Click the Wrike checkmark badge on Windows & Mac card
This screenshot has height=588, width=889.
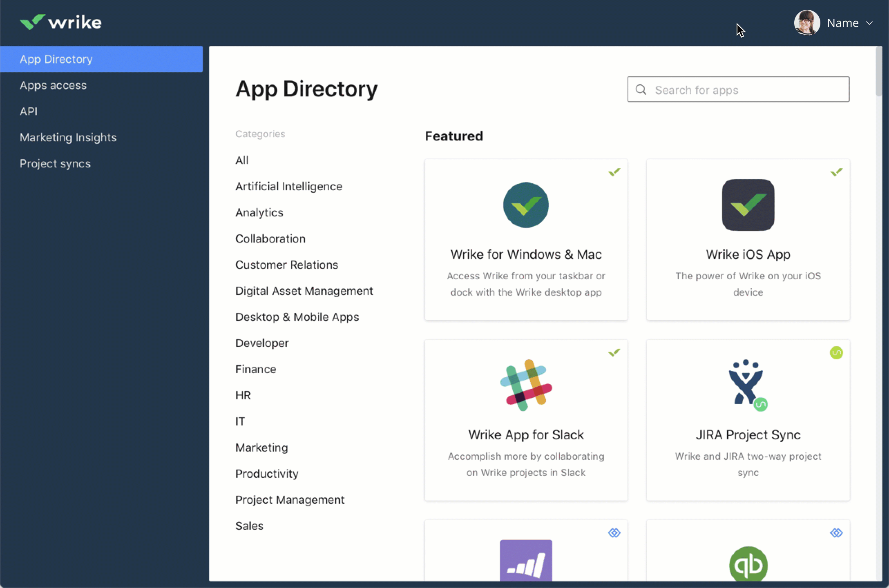614,172
